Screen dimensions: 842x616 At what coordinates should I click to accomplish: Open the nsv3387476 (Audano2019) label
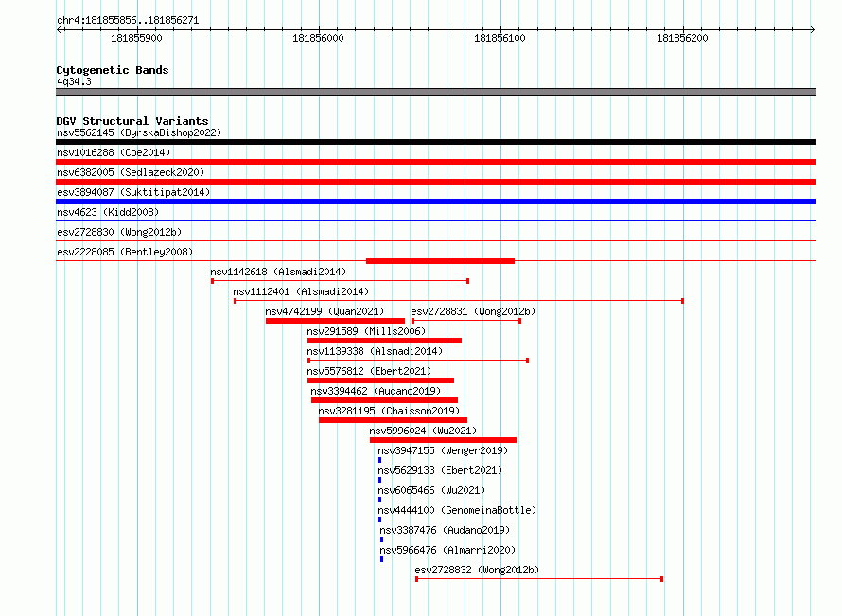click(445, 530)
